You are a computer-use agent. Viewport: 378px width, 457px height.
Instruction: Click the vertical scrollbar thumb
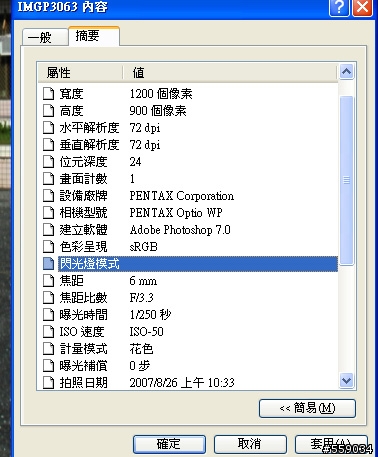click(346, 180)
